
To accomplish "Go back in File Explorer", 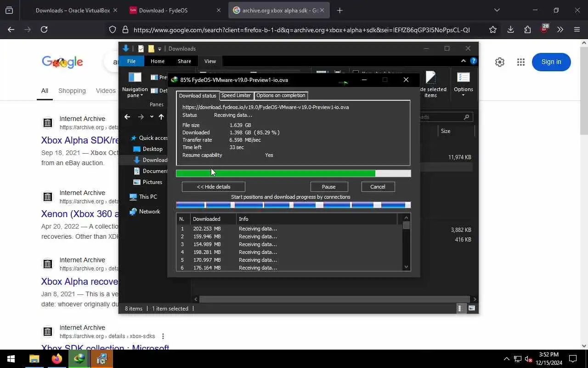I will pyautogui.click(x=127, y=117).
